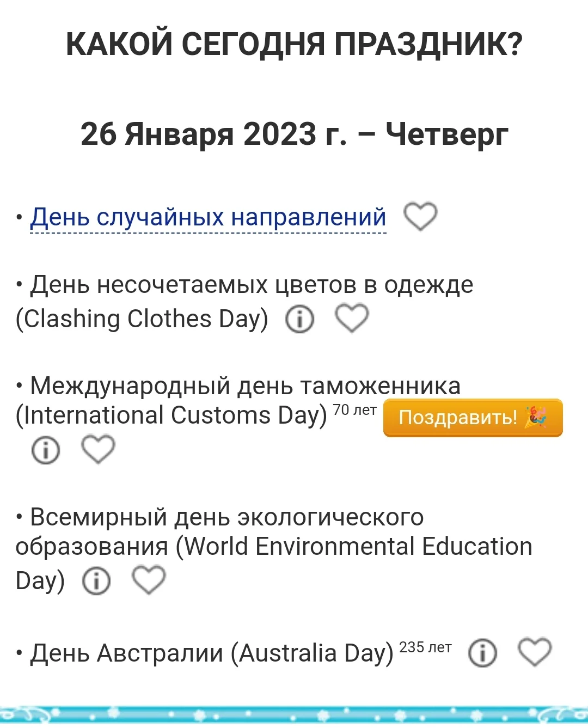Show info about International Customs Day
588x728 pixels.
point(46,450)
